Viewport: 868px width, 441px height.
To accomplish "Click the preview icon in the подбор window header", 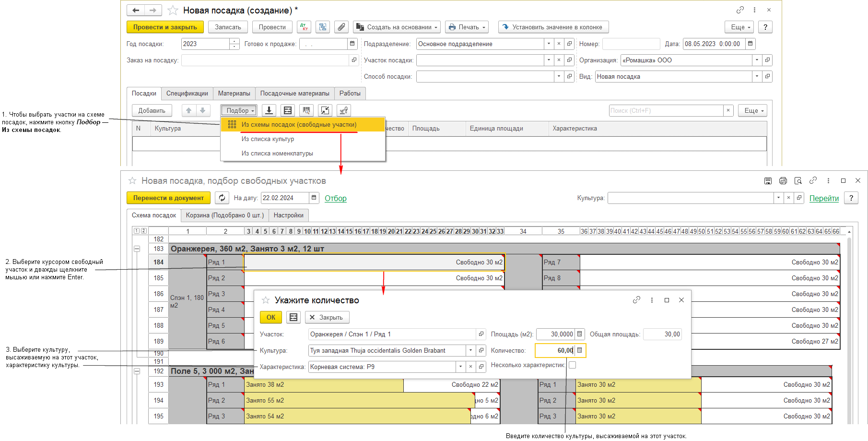I will tap(798, 181).
